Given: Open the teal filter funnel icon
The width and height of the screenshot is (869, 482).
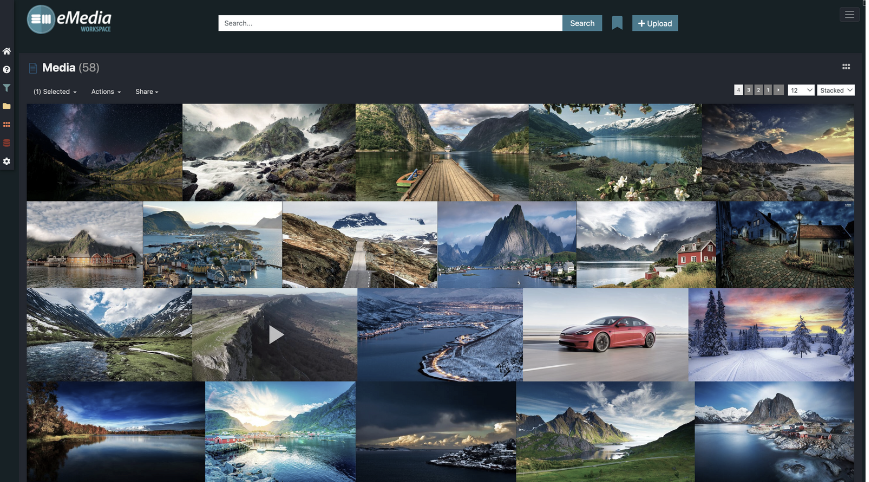Looking at the screenshot, I should point(7,88).
